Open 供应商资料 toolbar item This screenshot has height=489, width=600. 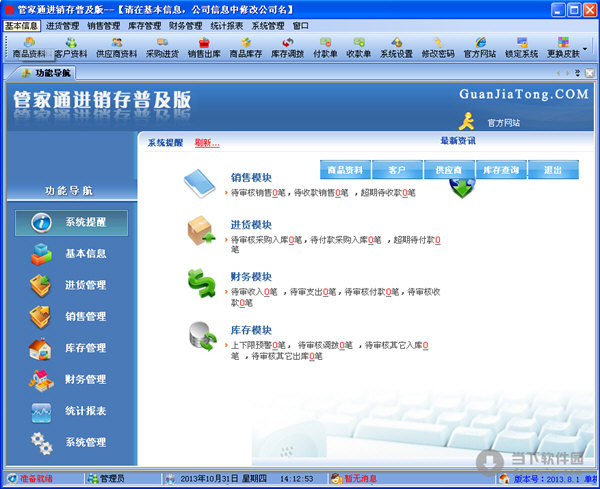coord(116,48)
